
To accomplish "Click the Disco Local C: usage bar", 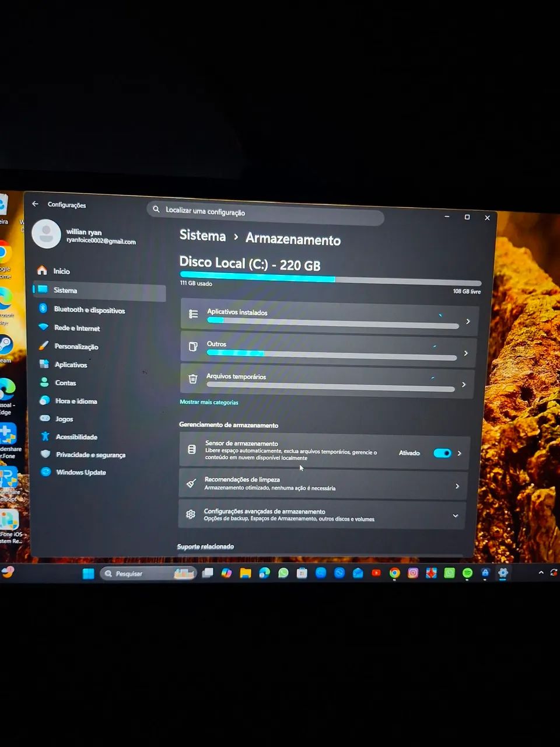I will 330,278.
